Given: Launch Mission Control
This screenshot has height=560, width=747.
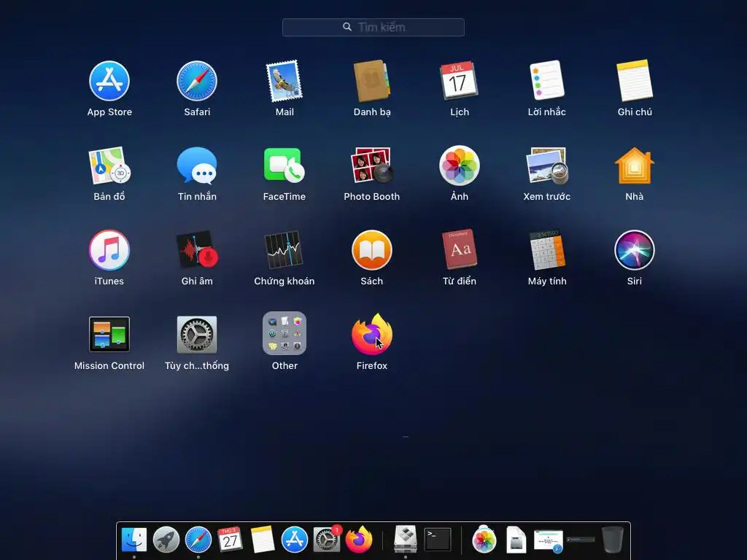Looking at the screenshot, I should (x=109, y=334).
